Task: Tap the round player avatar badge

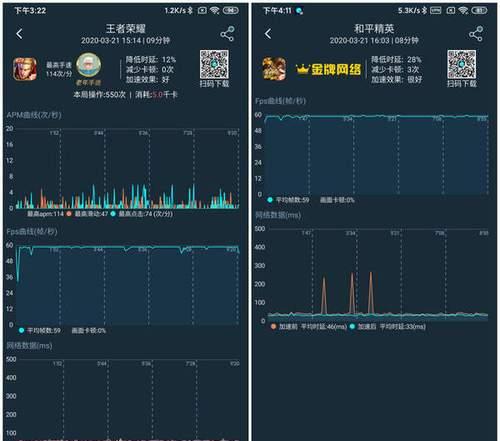Action: (x=88, y=65)
